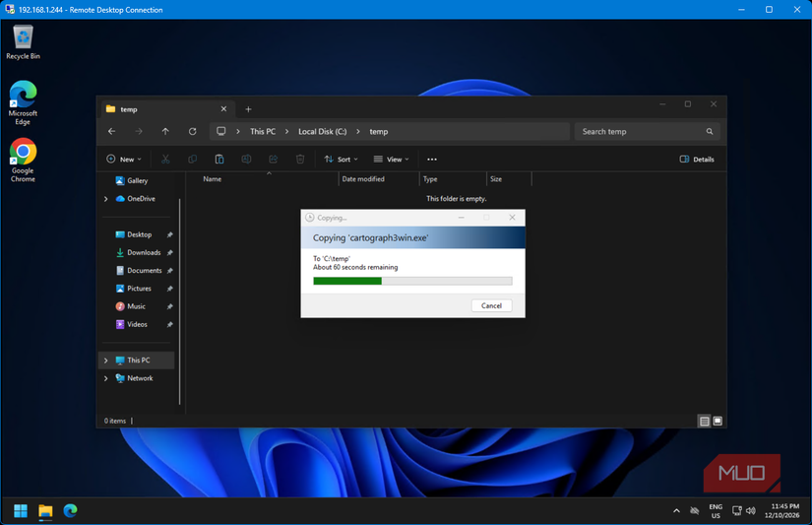This screenshot has width=812, height=525.
Task: Expand the OneDrive tree node
Action: tap(105, 199)
